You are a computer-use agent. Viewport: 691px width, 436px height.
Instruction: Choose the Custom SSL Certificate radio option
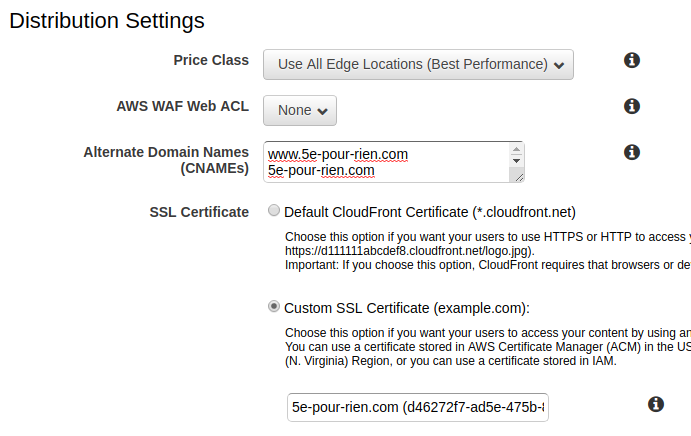point(274,307)
